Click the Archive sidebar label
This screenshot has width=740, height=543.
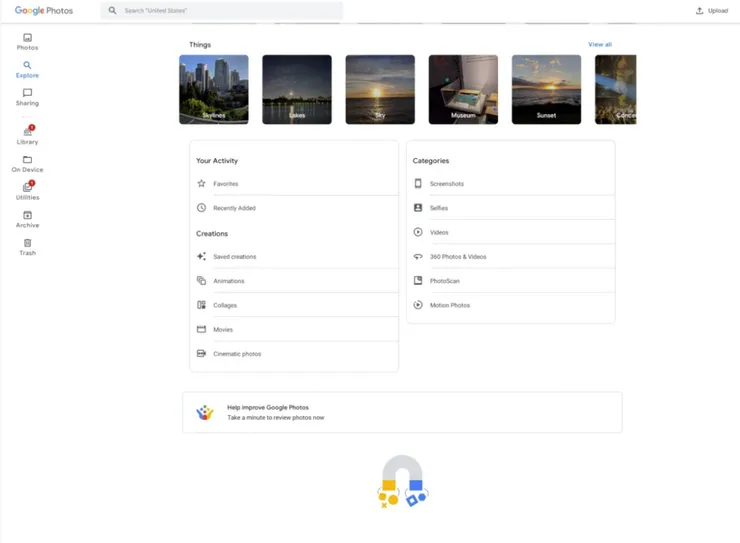[x=27, y=226]
